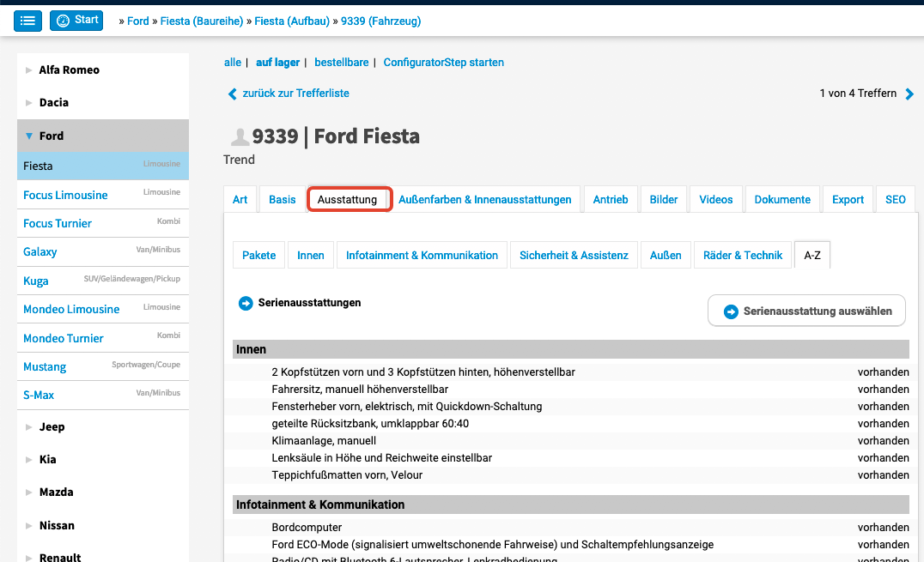Click arrow icon beside Serienausstattungen
924x562 pixels.
tap(246, 303)
